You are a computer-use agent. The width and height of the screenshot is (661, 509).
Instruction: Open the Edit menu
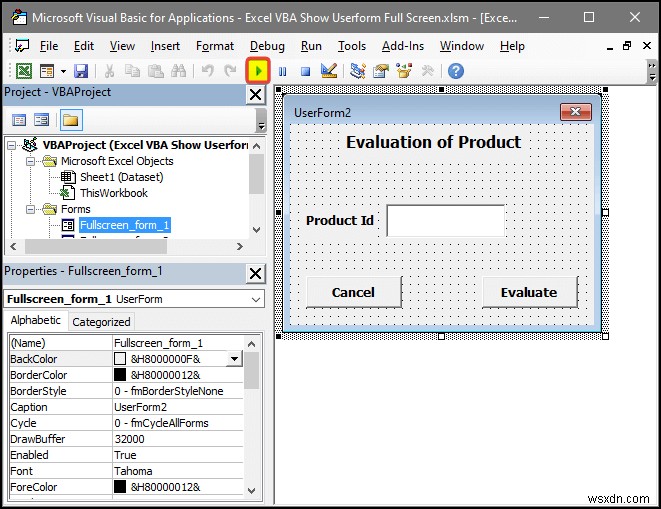(83, 46)
